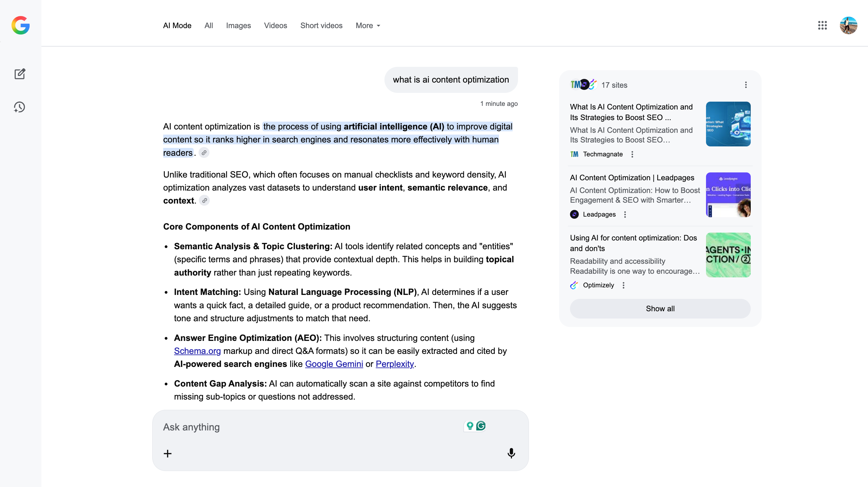Open AI Mode history icon
Image resolution: width=868 pixels, height=487 pixels.
point(20,107)
